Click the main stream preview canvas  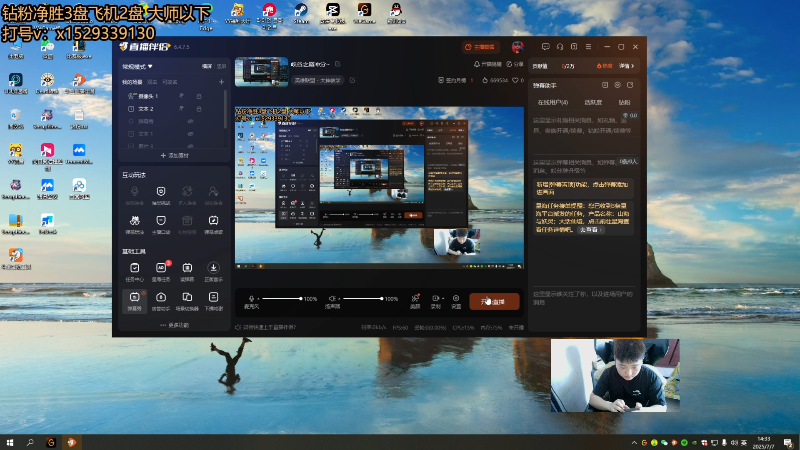point(379,188)
